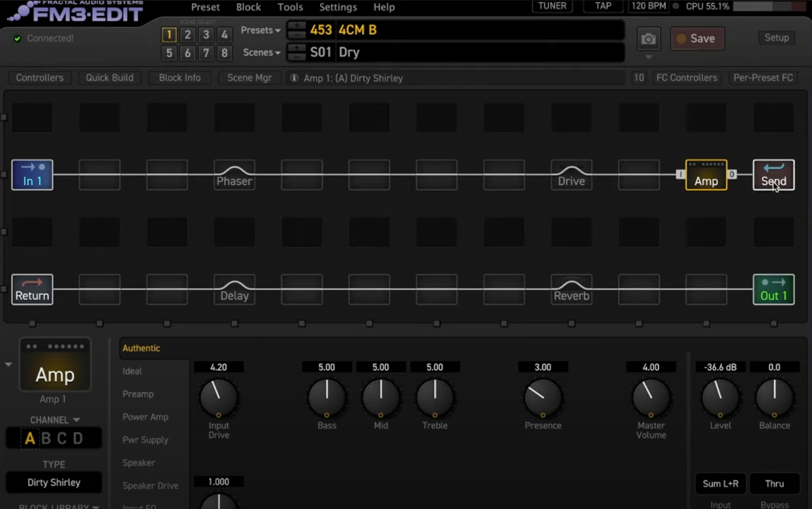Open FC Controllers
Screen dimensions: 812x509
[x=687, y=78]
